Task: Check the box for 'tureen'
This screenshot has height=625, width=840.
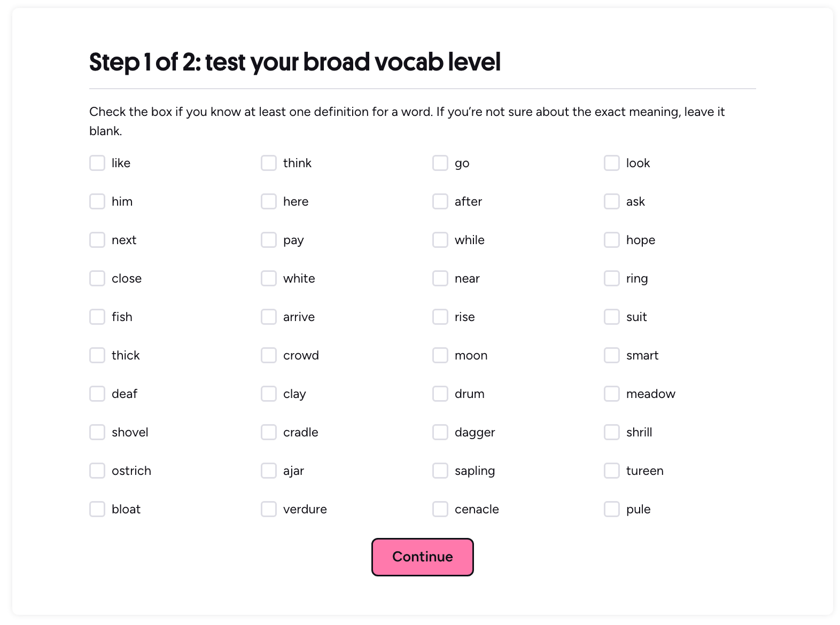Action: coord(611,470)
